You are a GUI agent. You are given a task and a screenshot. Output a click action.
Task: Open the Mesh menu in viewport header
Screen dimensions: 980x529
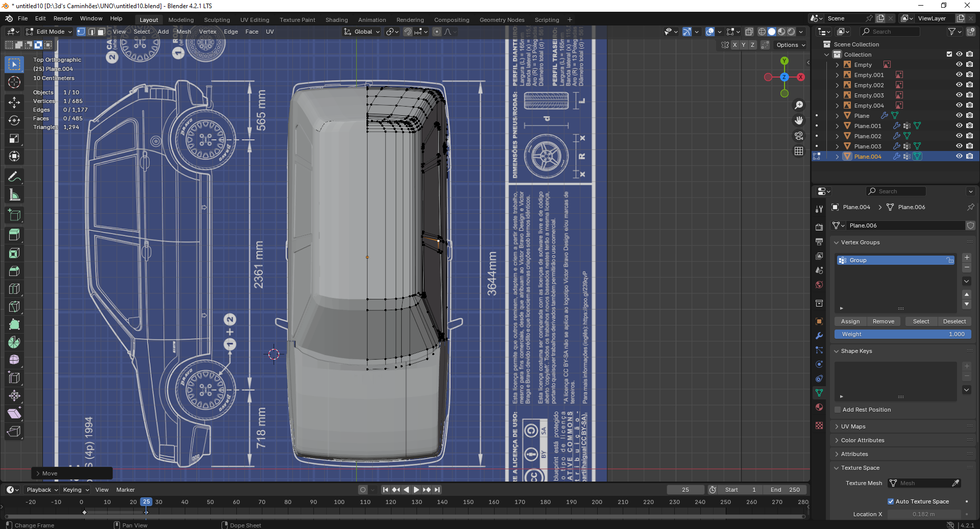tap(184, 32)
